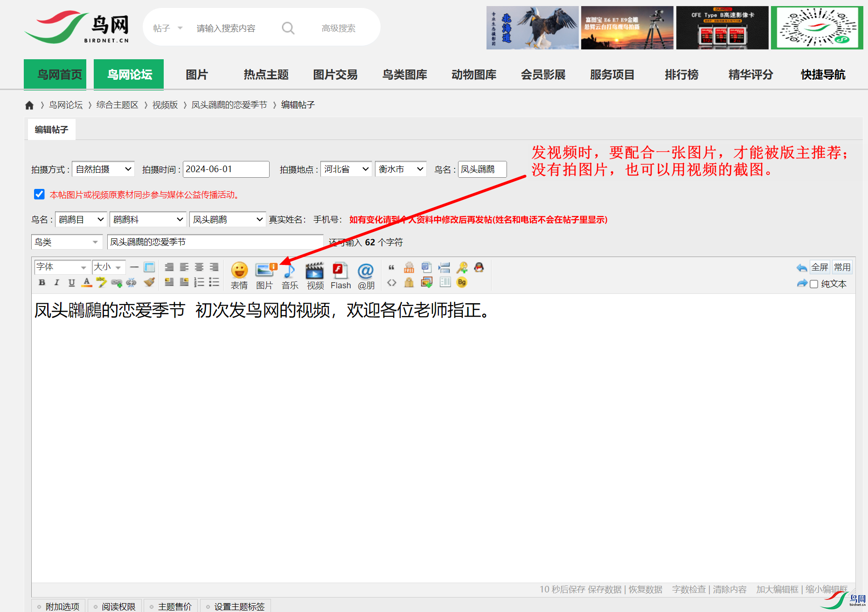Go to the 热点主题 nav menu
This screenshot has height=612, width=868.
point(266,75)
